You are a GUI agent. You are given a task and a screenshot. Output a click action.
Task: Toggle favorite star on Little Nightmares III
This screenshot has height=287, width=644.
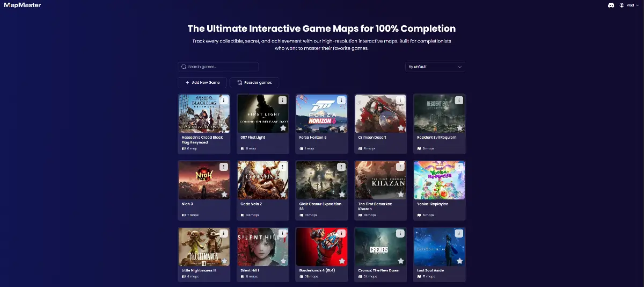[224, 261]
